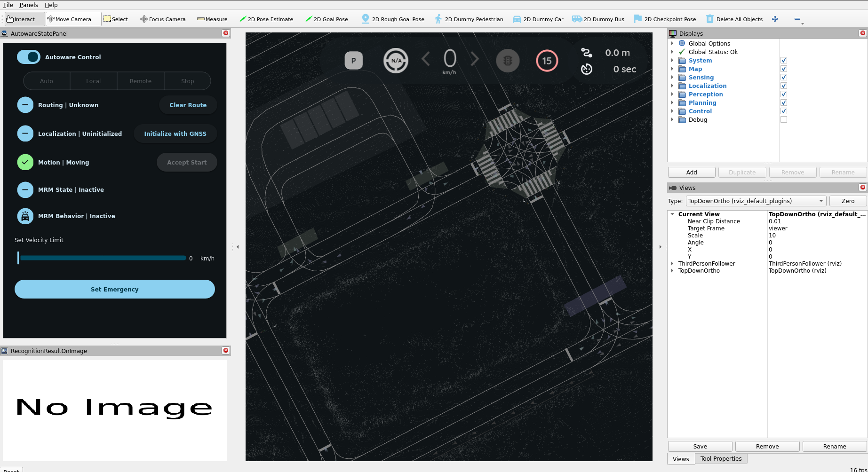Screen dimensions: 868x472
Task: Pick the Measure tool
Action: coord(212,19)
